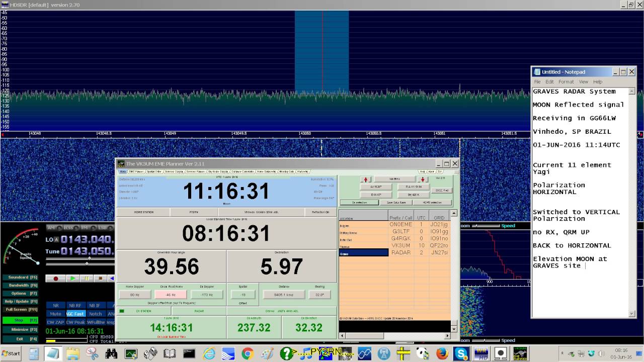
Task: Select AM demodulation mode in HDSDR
Action: pyautogui.click(x=54, y=228)
